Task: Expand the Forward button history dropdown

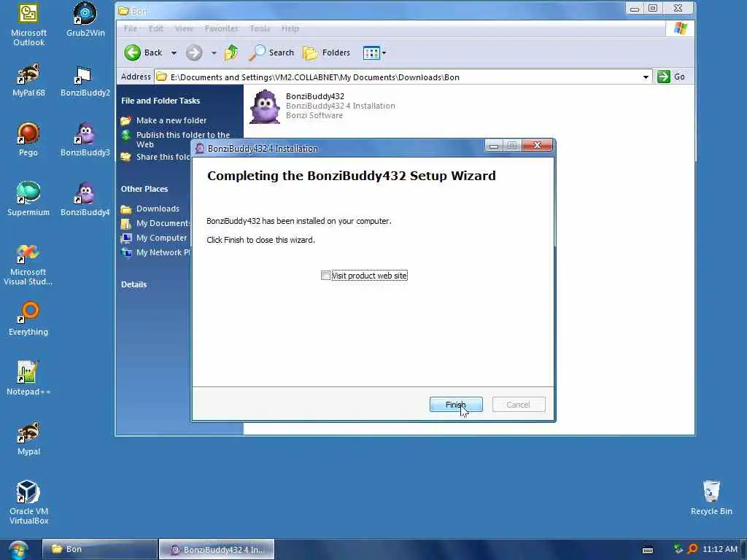Action: click(x=214, y=52)
